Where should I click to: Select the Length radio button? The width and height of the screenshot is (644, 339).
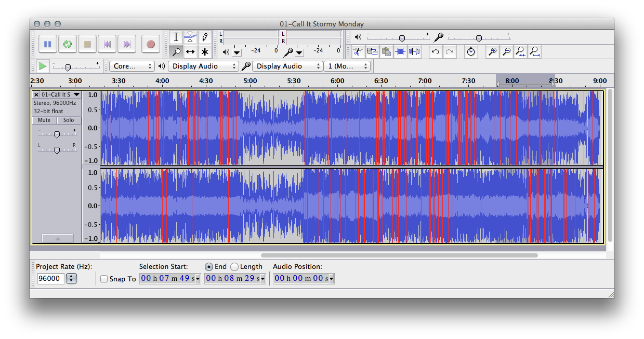(234, 266)
